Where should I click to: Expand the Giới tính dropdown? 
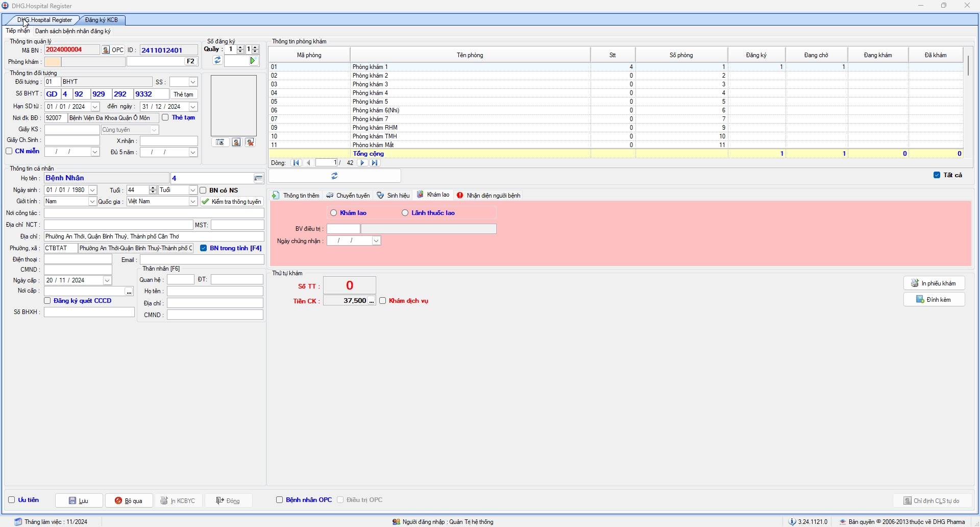[92, 202]
